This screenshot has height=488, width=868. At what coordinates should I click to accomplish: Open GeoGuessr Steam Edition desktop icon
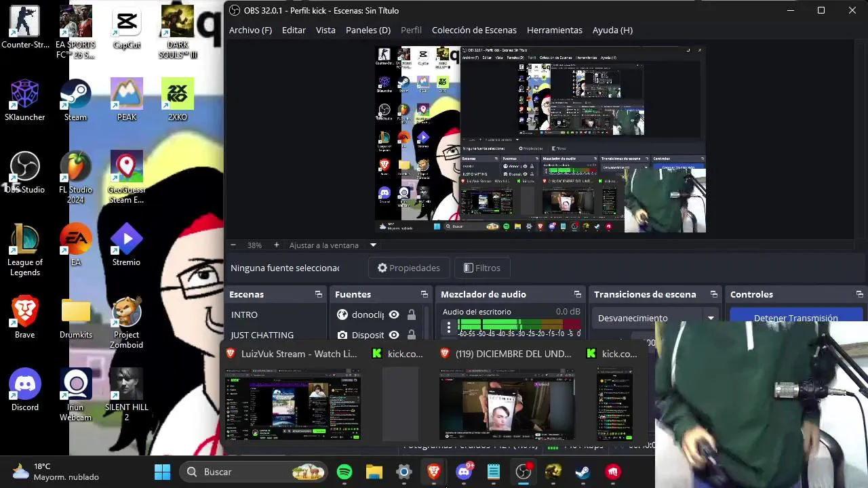(127, 178)
